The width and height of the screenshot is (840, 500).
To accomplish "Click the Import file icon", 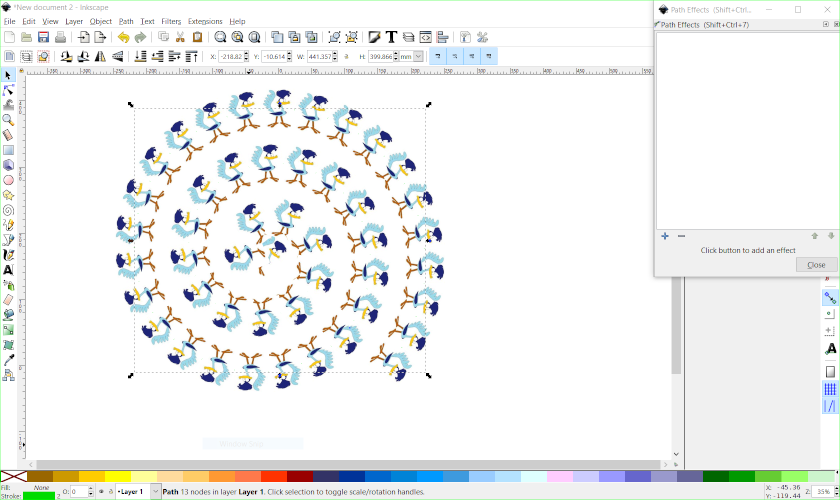I will 84,37.
